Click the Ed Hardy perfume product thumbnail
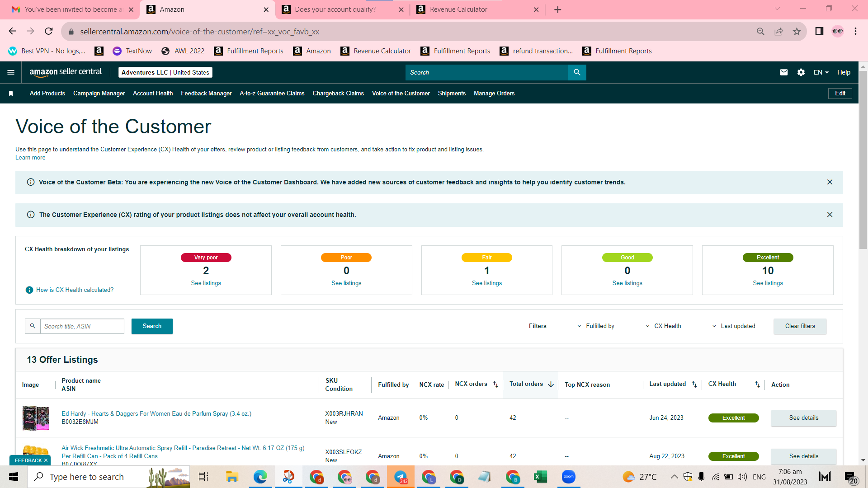868x488 pixels. point(36,418)
